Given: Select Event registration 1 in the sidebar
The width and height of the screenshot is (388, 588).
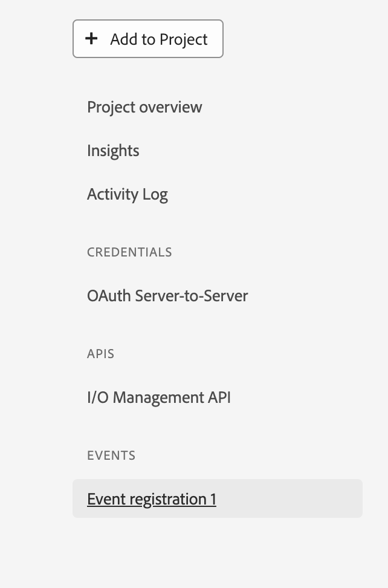Looking at the screenshot, I should click(x=152, y=499).
